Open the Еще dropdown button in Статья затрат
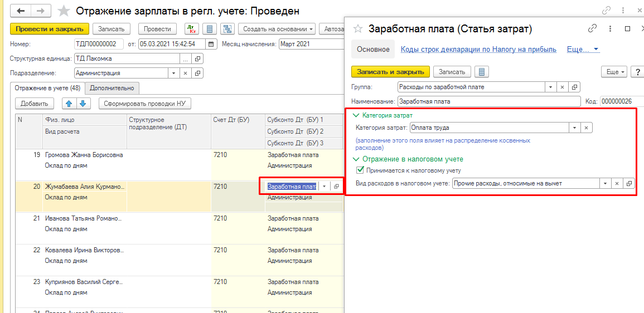This screenshot has width=644, height=313. coord(614,72)
